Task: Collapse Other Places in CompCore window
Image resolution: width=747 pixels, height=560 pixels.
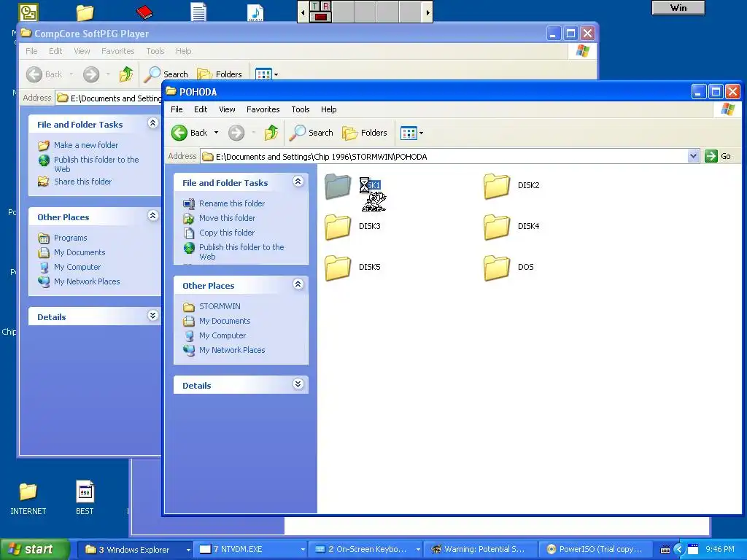Action: [x=153, y=216]
